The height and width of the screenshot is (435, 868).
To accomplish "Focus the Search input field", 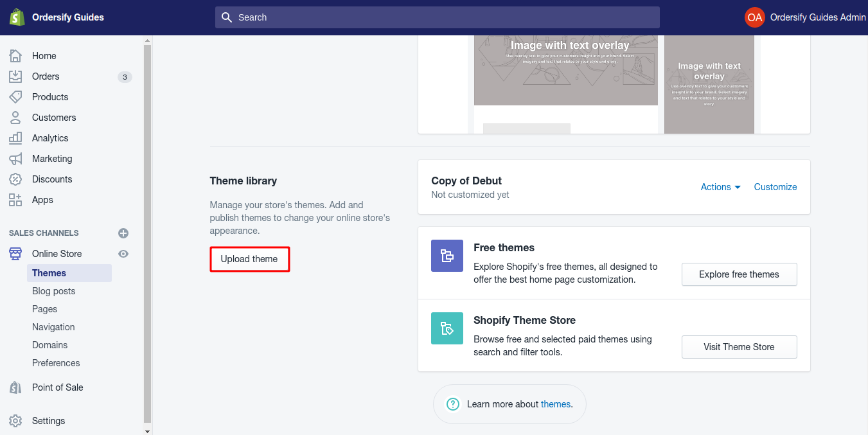I will point(438,17).
